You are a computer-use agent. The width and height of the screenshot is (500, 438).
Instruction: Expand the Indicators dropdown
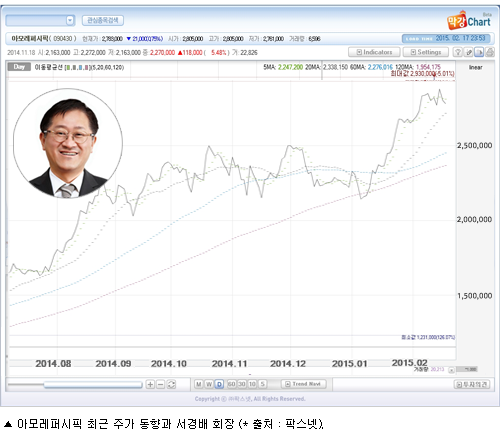374,52
